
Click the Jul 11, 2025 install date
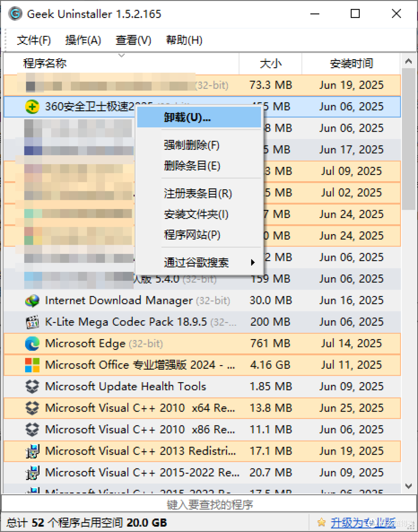[351, 365]
